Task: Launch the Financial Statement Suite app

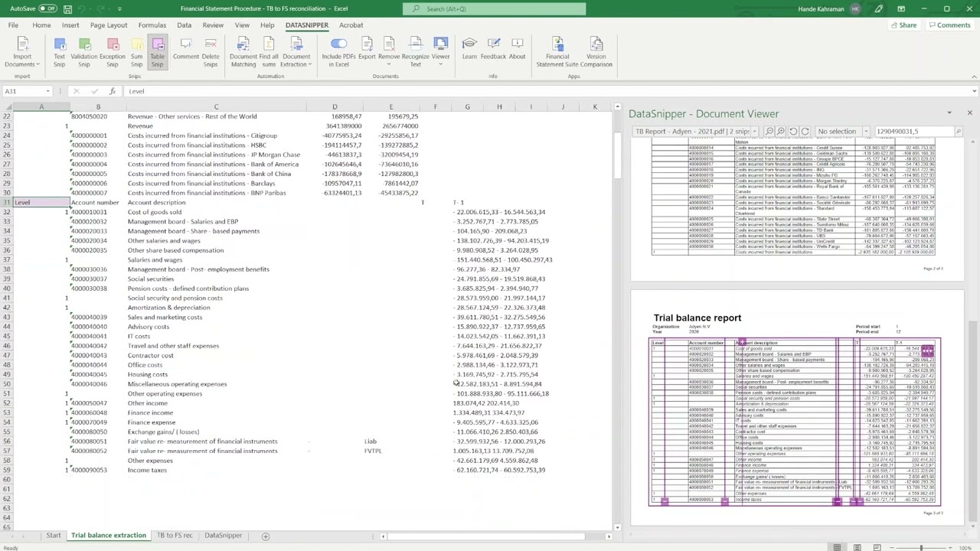Action: (557, 52)
